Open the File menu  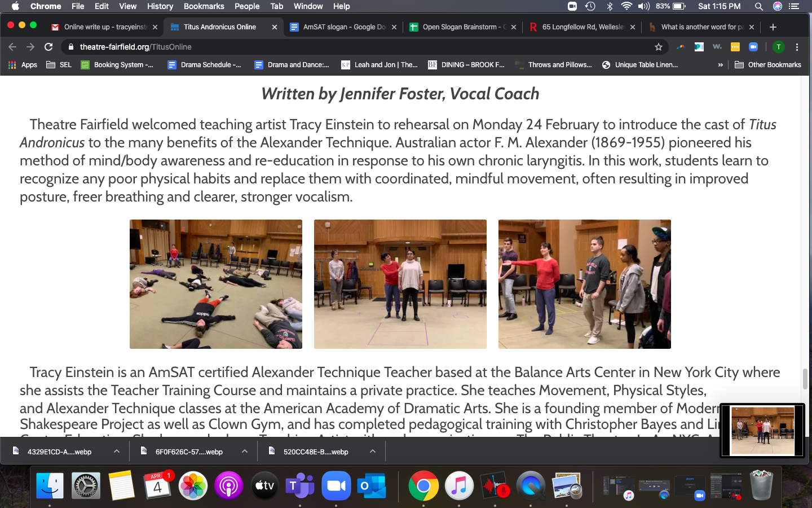coord(78,6)
